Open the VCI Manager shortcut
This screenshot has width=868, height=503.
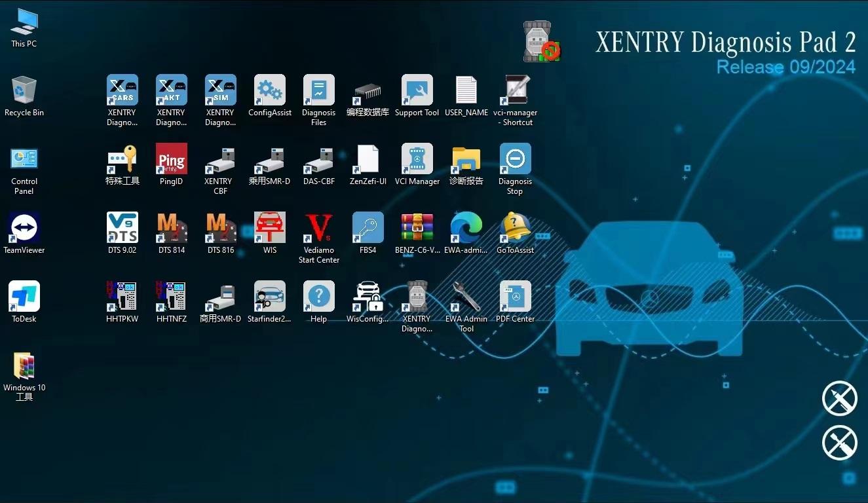pos(417,159)
